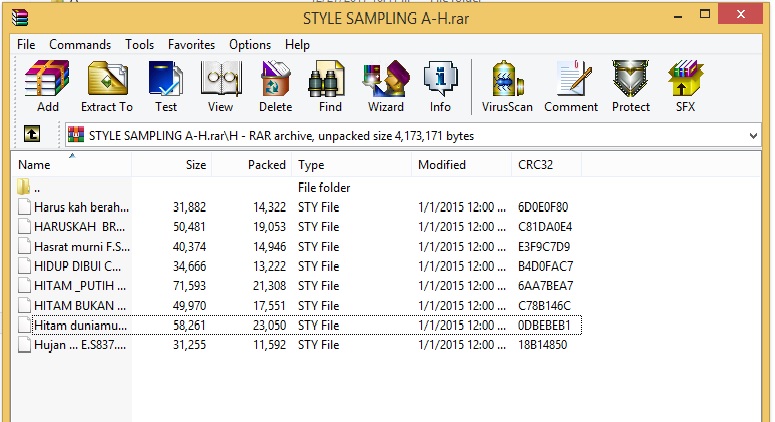
Task: Click the Delete files icon
Action: coord(275,85)
